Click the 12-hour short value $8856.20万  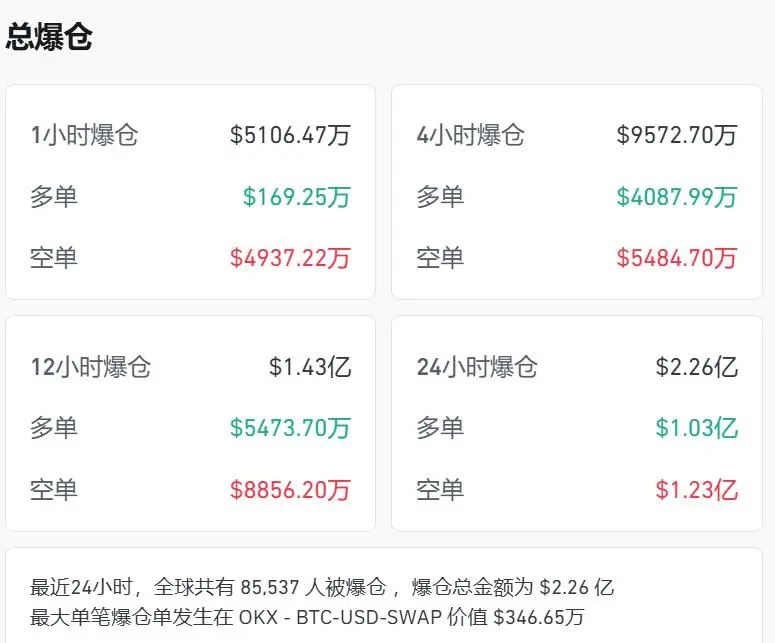(x=290, y=489)
